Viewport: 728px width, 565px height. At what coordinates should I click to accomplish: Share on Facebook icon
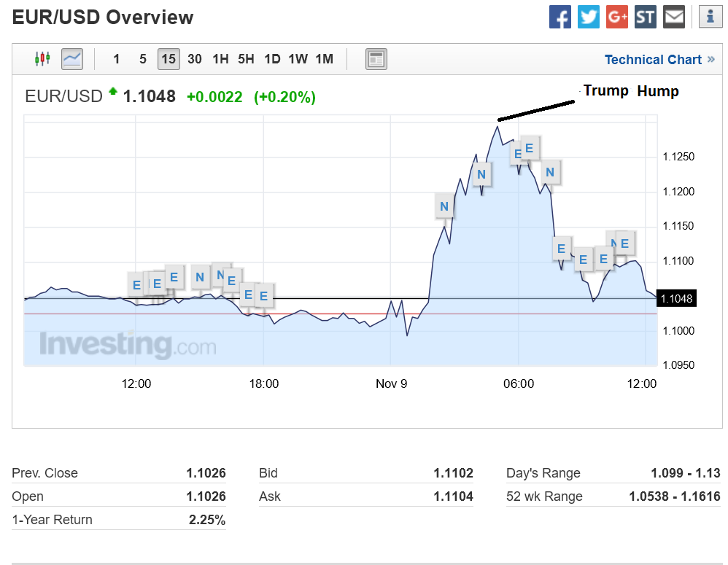point(560,17)
